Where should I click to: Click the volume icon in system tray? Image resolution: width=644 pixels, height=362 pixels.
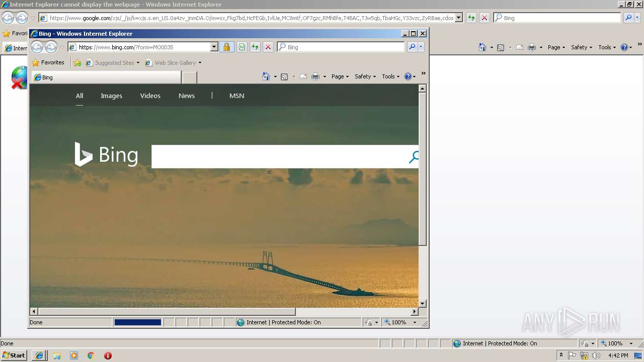(x=596, y=355)
